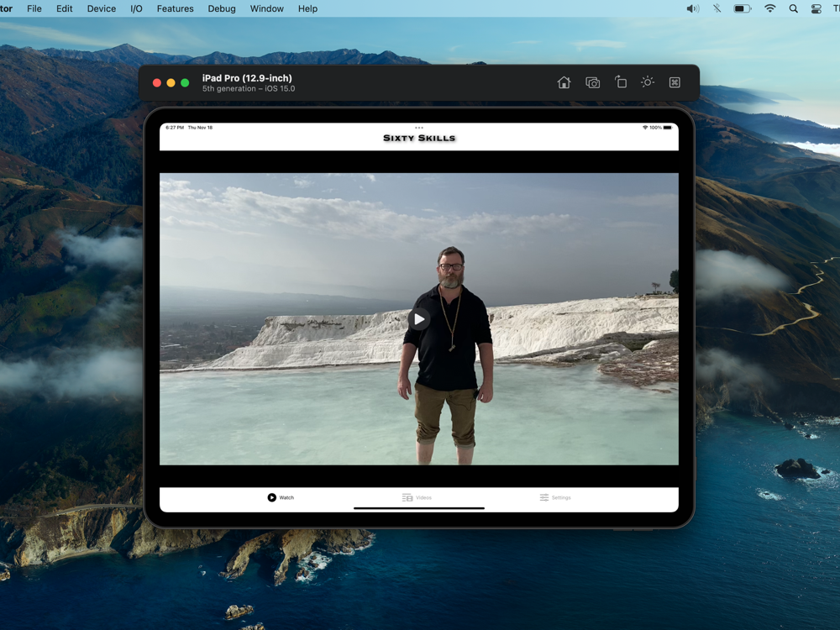Minimize simulator window with yellow button
The width and height of the screenshot is (840, 630).
(171, 82)
